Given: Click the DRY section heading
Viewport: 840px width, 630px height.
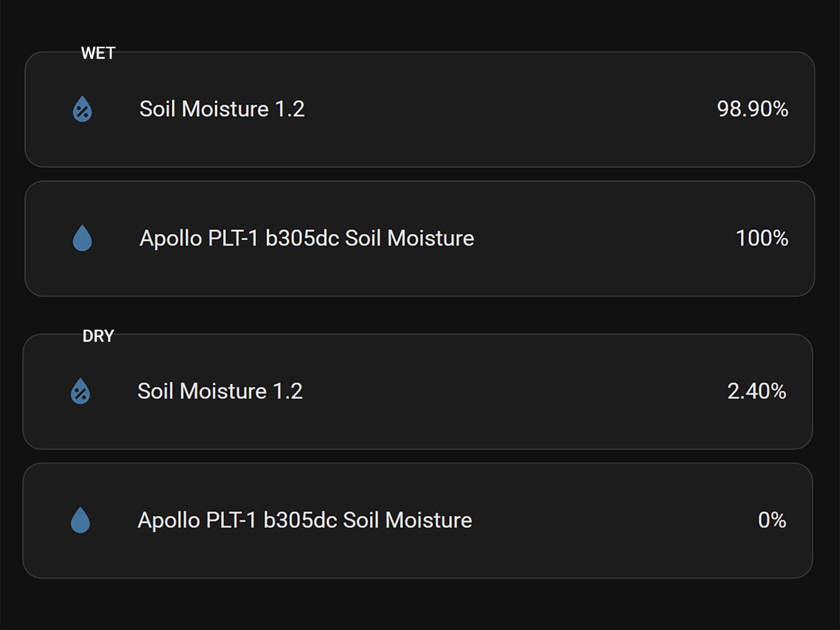Looking at the screenshot, I should pyautogui.click(x=98, y=335).
